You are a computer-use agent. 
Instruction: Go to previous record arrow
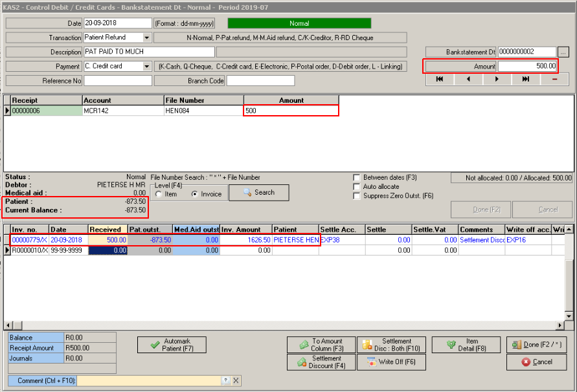468,80
